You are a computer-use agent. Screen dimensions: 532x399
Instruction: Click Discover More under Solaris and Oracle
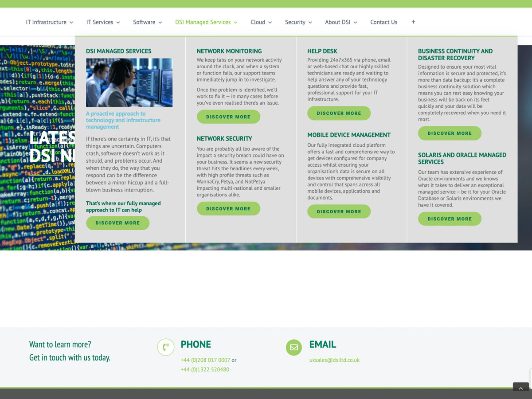[450, 219]
